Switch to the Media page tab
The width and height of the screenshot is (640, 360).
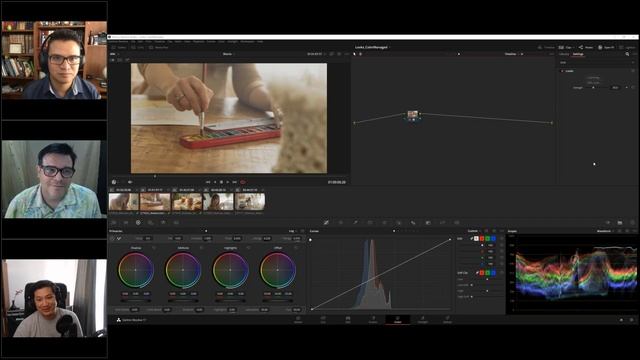click(298, 320)
